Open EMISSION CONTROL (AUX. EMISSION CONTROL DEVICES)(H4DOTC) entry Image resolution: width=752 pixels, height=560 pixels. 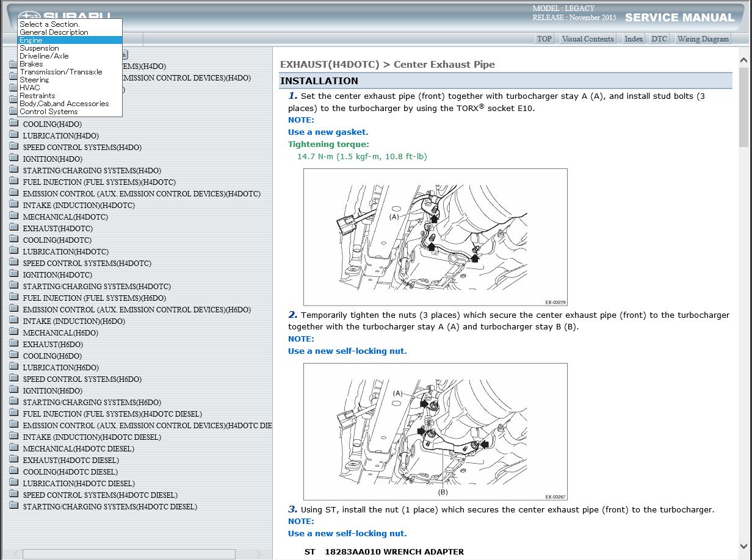[142, 193]
